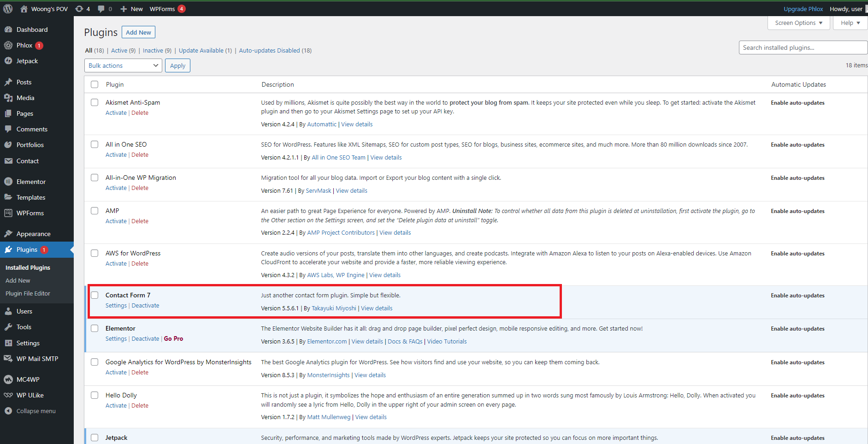Open the Settings sidebar icon
This screenshot has width=868, height=444.
click(x=8, y=343)
